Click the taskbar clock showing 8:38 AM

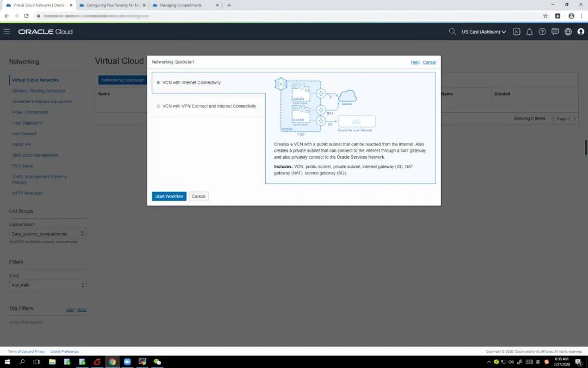562,362
